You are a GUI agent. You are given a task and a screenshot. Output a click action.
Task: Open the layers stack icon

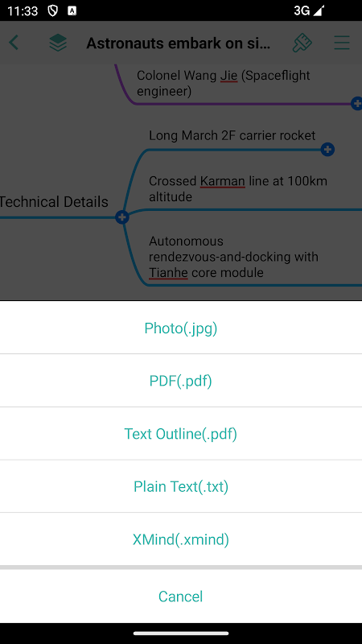point(58,43)
